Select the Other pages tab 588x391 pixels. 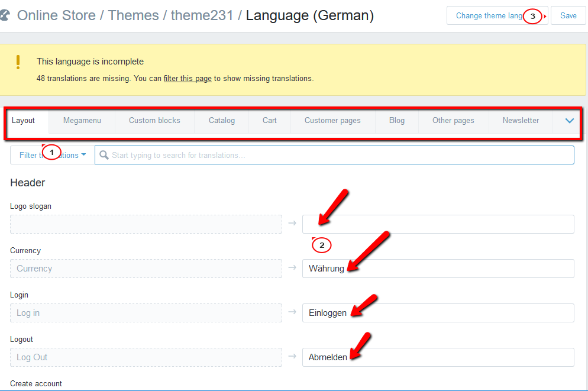pyautogui.click(x=453, y=120)
